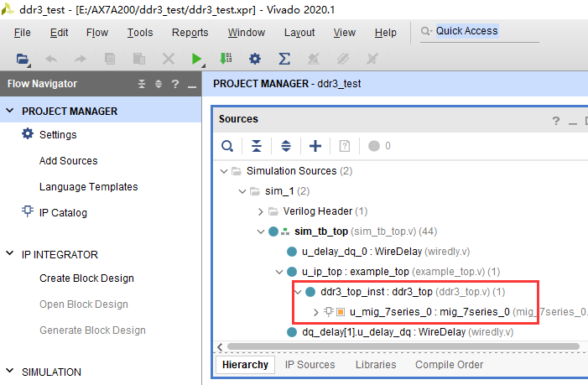Click the Paste toolbar icon
Viewport: 588px width, 385px height.
click(139, 59)
